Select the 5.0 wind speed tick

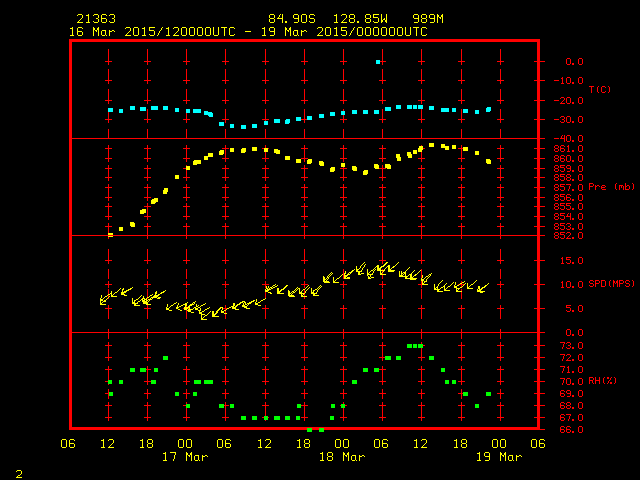574,309
